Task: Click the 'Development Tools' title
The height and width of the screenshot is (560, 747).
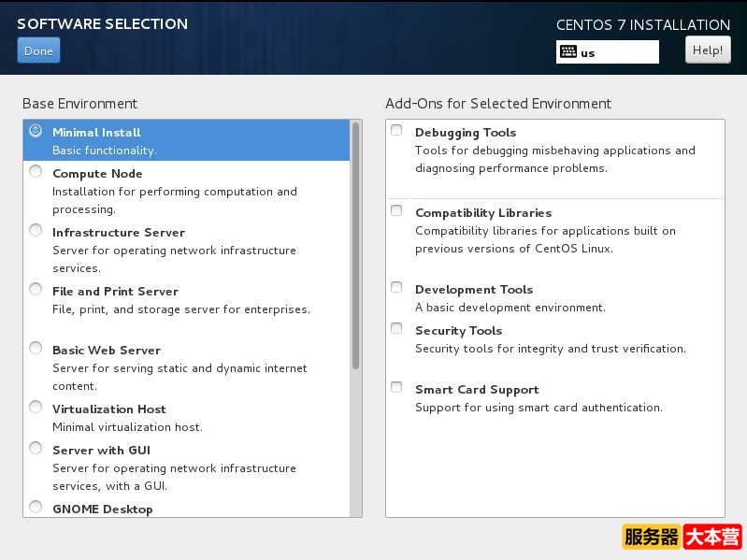Action: (474, 290)
